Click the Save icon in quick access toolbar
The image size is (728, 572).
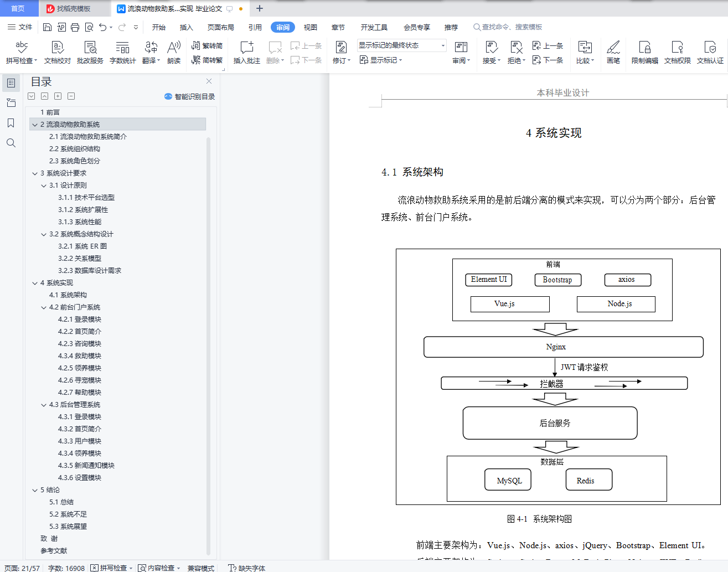(47, 27)
